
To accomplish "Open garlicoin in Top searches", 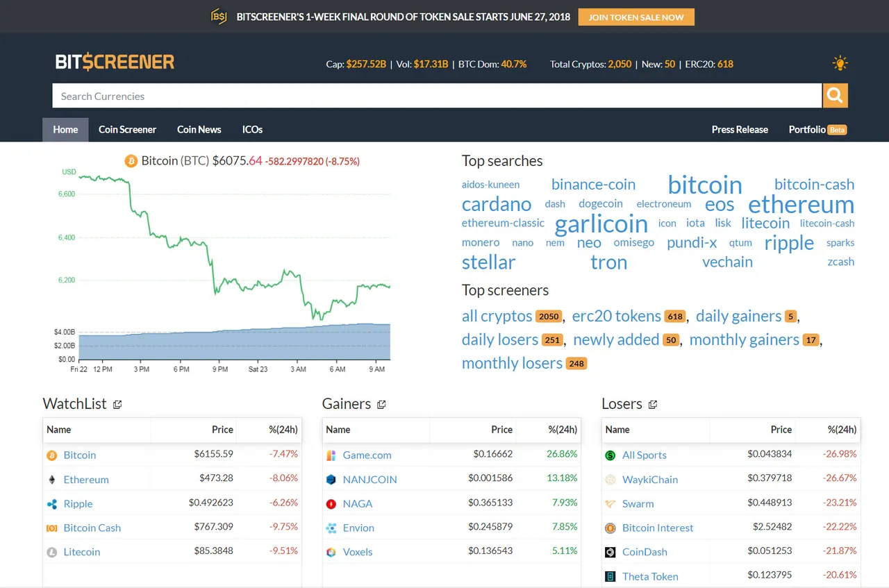I will (601, 224).
